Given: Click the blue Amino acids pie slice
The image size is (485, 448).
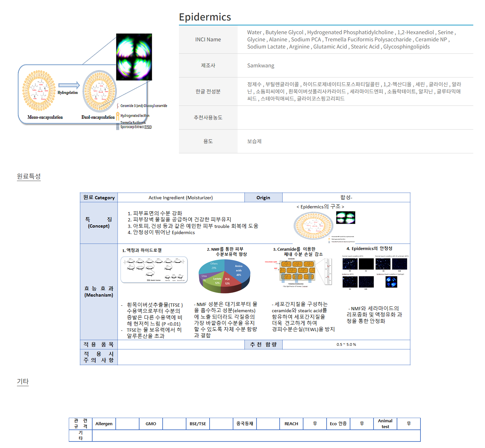Looking at the screenshot, I should coord(237,269).
